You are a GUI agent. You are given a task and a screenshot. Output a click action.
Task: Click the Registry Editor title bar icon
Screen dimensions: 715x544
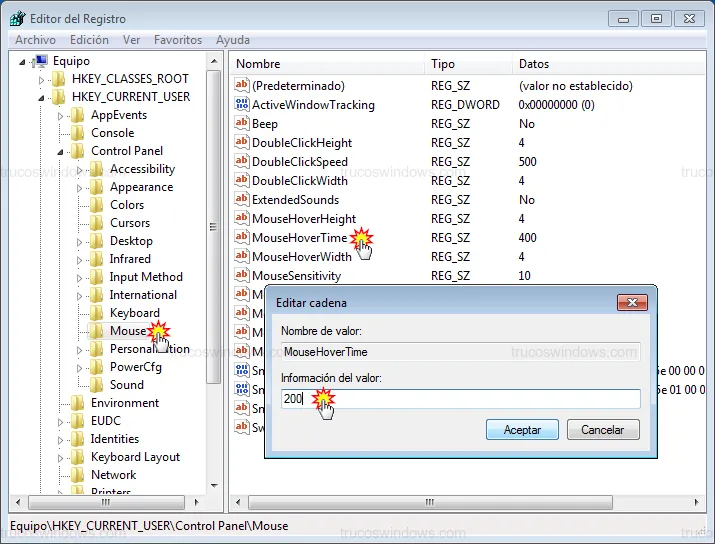coord(18,18)
